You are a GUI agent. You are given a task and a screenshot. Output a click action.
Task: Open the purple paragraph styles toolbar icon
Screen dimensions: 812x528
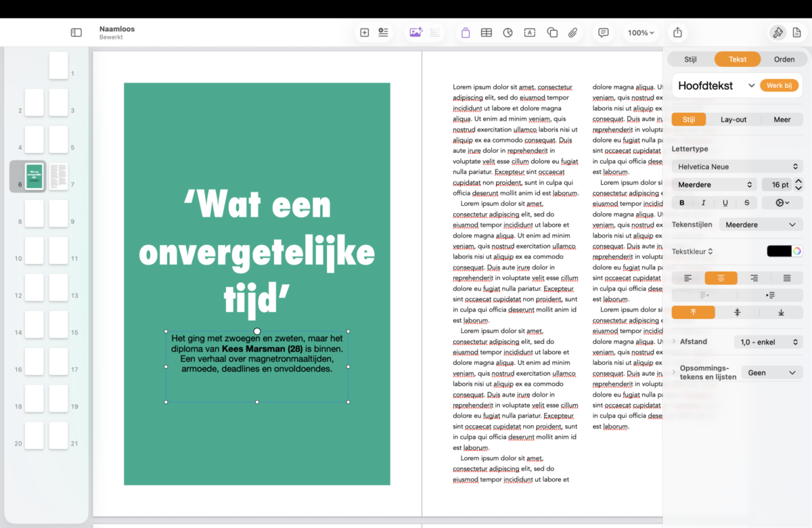pos(466,32)
